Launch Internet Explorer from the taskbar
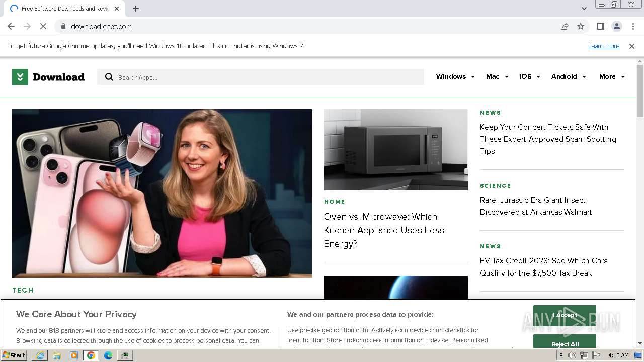Viewport: 644px width, 362px height. coord(40,355)
